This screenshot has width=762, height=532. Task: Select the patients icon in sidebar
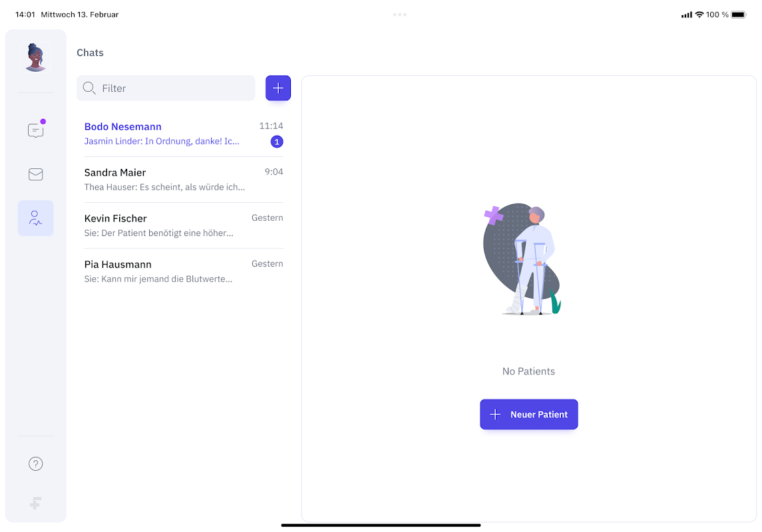pyautogui.click(x=35, y=218)
